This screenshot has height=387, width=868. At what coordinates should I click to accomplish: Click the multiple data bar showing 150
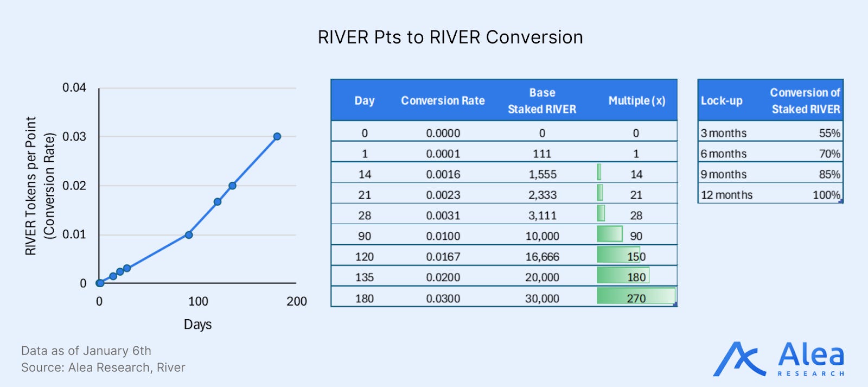(x=618, y=255)
